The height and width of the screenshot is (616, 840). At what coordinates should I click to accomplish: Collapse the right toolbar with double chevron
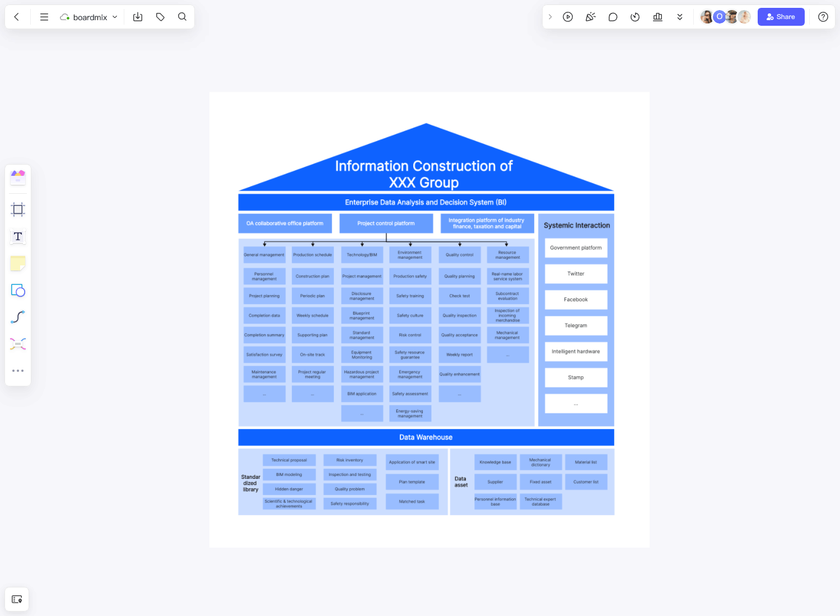point(680,17)
